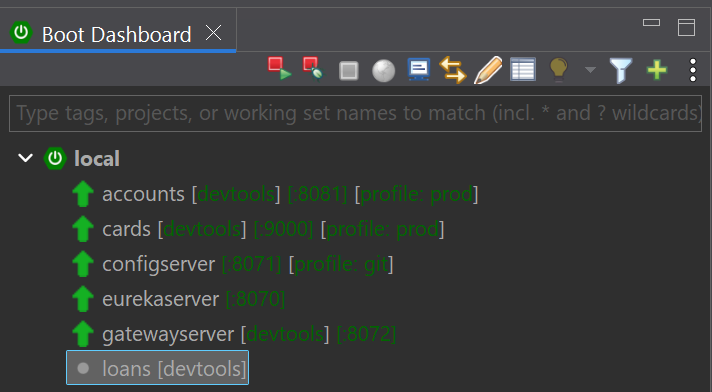This screenshot has width=712, height=392.
Task: Select the gatewayserver app row
Action: click(234, 334)
